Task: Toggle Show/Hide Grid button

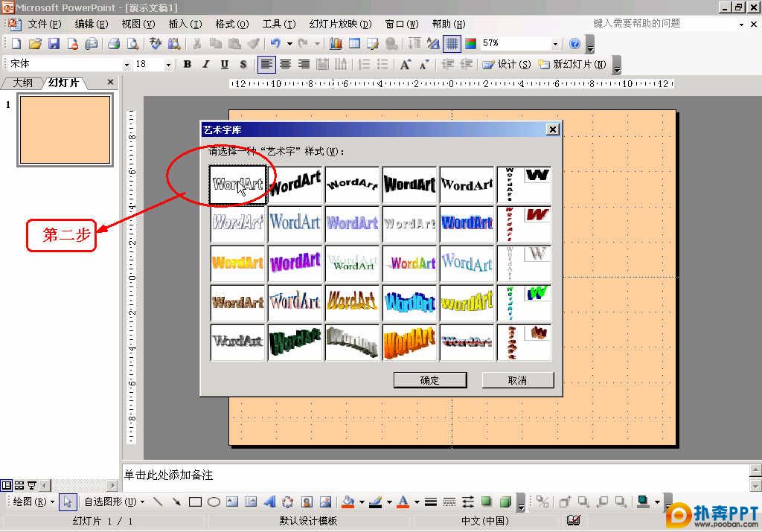Action: [x=452, y=44]
